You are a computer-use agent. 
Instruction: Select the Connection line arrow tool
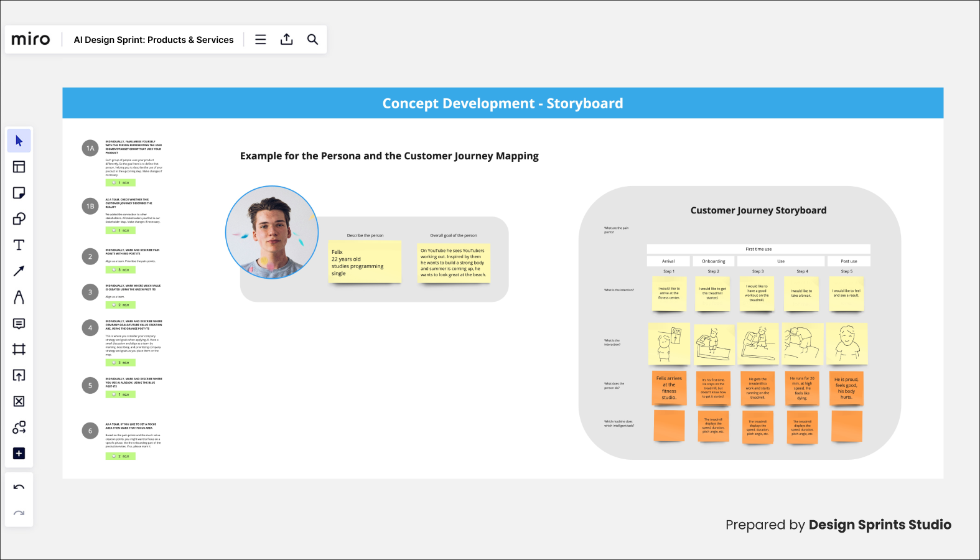19,271
